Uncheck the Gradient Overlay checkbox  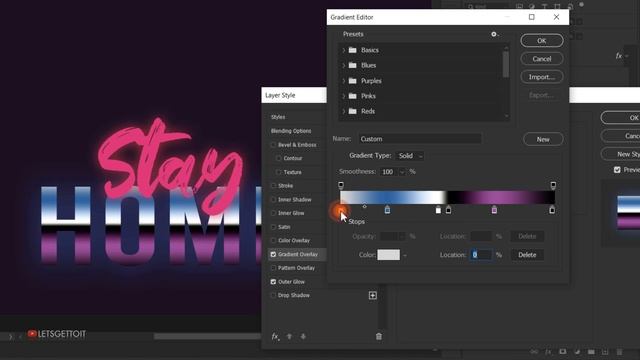[273, 254]
